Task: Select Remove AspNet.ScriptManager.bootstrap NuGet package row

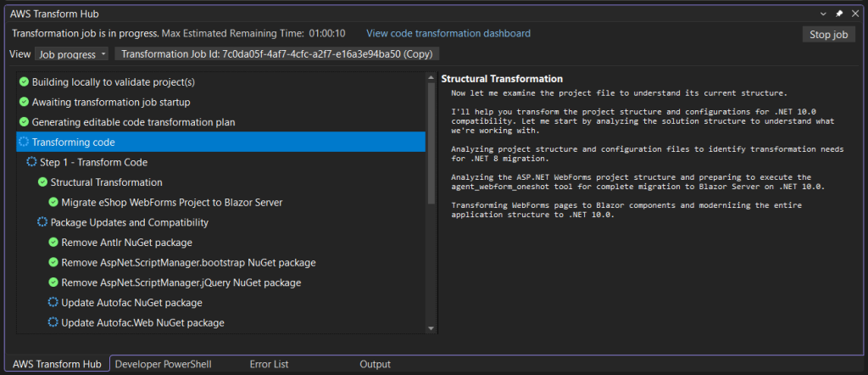Action: (221, 262)
